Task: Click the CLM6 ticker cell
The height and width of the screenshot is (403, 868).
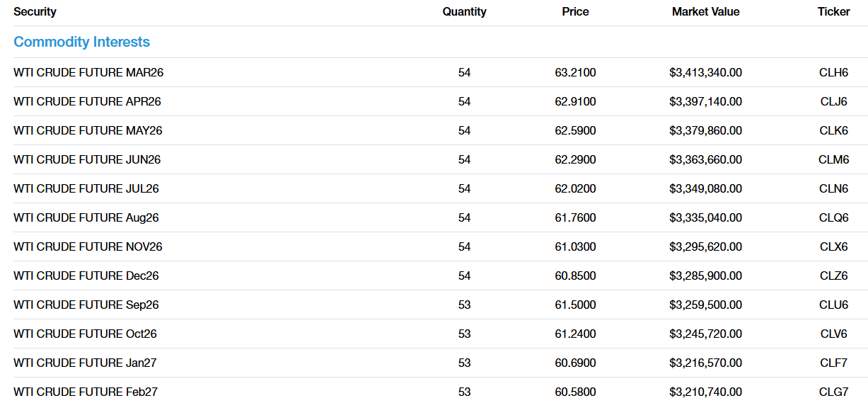Action: point(833,159)
